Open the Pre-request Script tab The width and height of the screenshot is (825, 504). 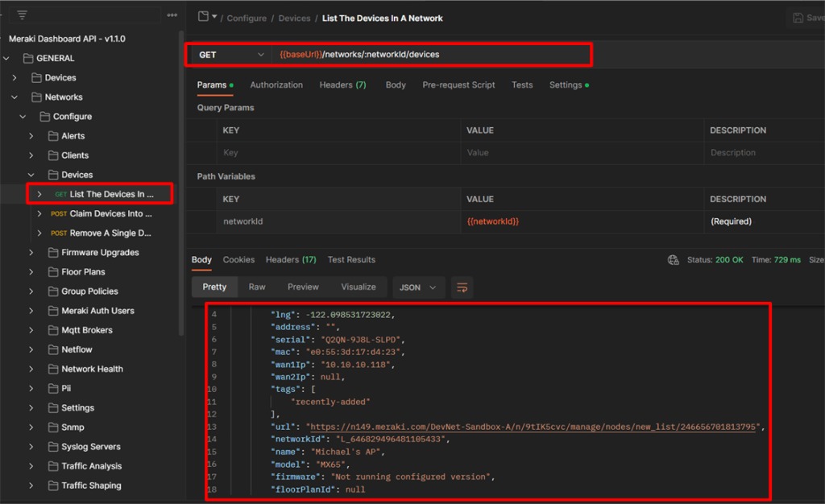click(x=458, y=85)
